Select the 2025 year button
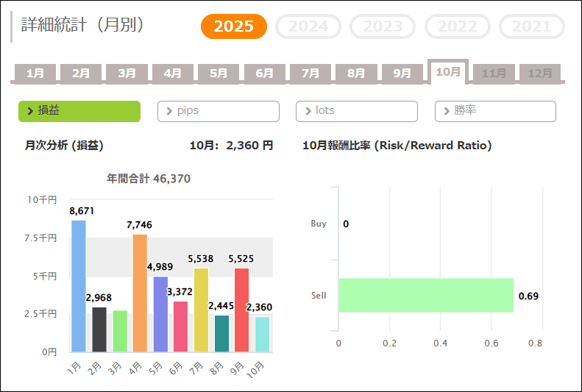 (x=233, y=27)
